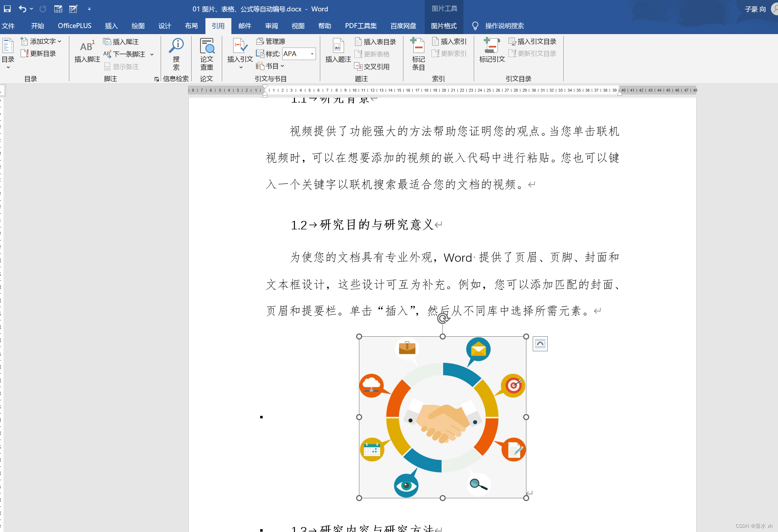Viewport: 778px width, 532px height.
Task: Open the Customize Quick Access Toolbar dropdown
Action: point(89,9)
